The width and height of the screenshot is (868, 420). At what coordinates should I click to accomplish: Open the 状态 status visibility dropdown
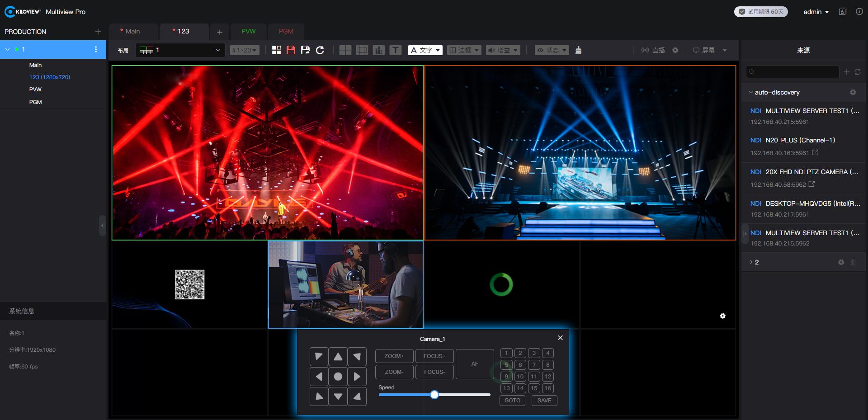pyautogui.click(x=552, y=50)
